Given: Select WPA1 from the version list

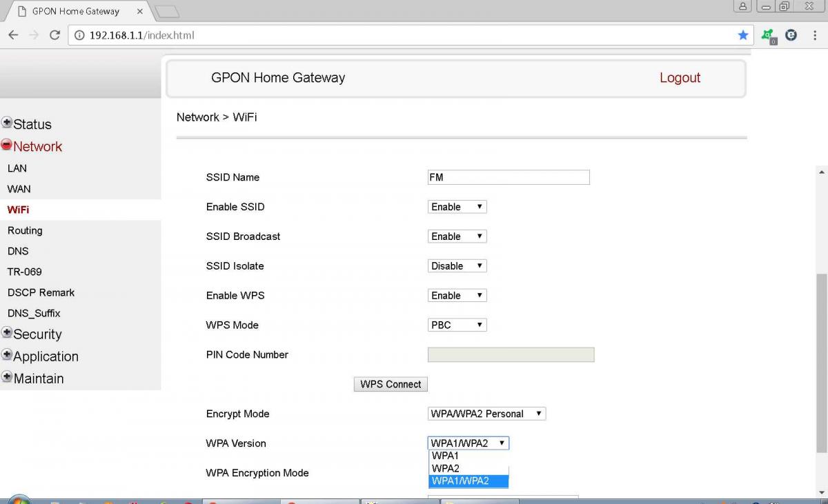Looking at the screenshot, I should click(x=469, y=456).
